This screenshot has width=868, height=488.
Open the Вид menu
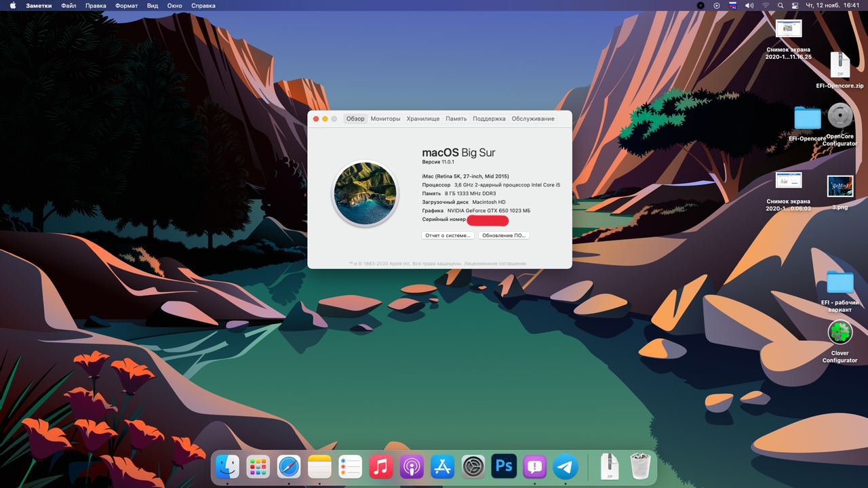pyautogui.click(x=153, y=5)
